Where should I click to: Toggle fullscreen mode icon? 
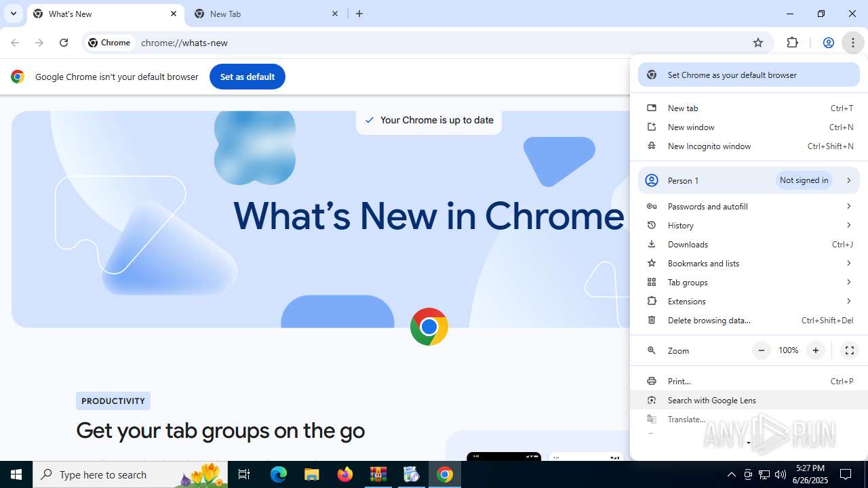[849, 350]
